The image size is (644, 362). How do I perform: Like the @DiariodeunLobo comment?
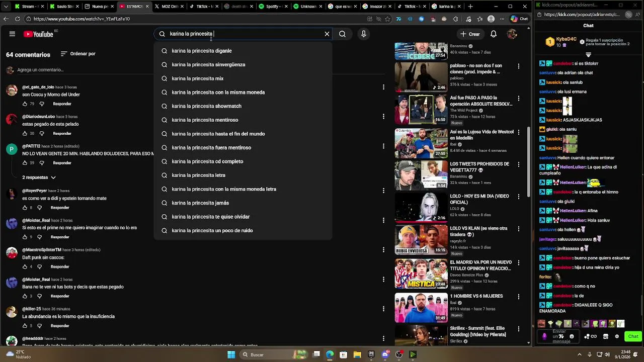25,133
